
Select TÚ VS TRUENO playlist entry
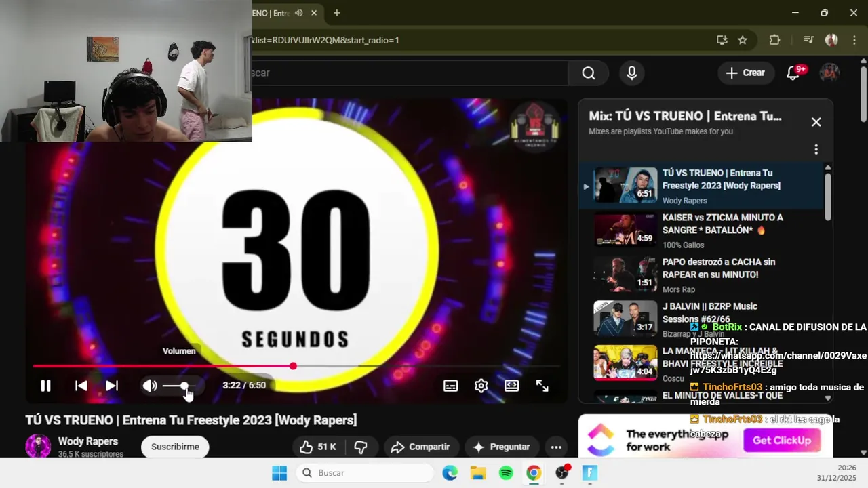click(702, 186)
